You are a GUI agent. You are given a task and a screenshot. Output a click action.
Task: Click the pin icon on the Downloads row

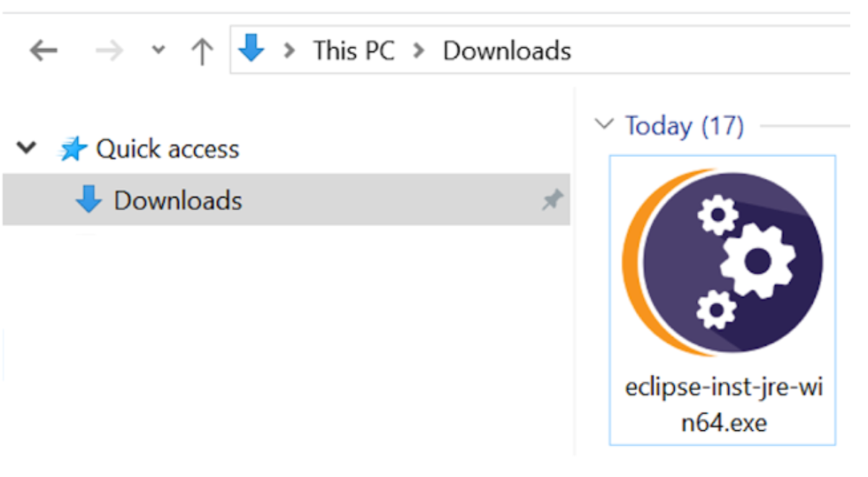(553, 199)
